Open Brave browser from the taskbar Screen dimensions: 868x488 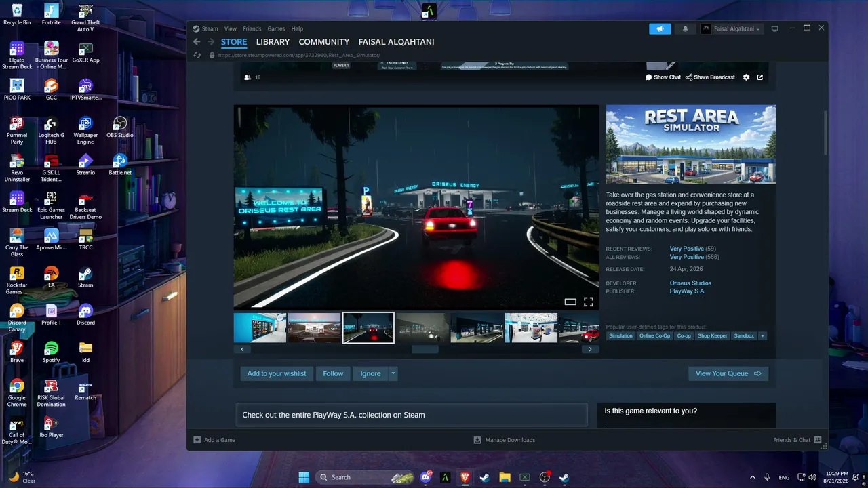coord(465,477)
